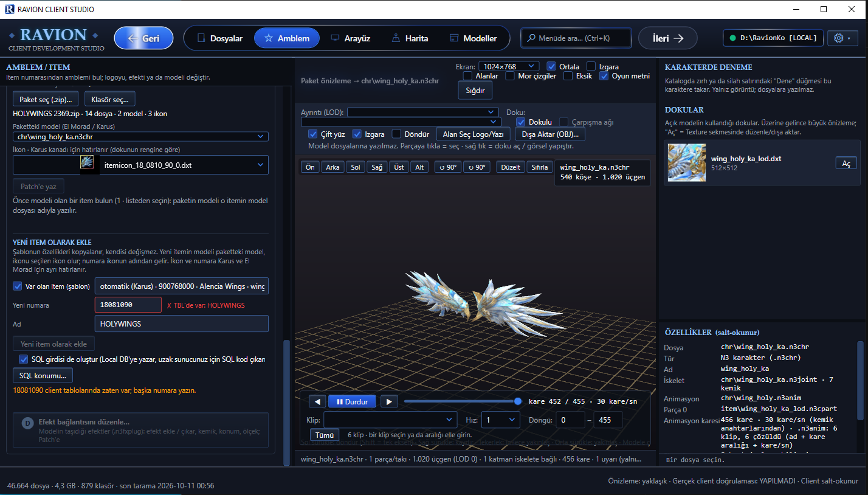Turn on the Döndür checkbox
This screenshot has height=495, width=868.
(396, 134)
